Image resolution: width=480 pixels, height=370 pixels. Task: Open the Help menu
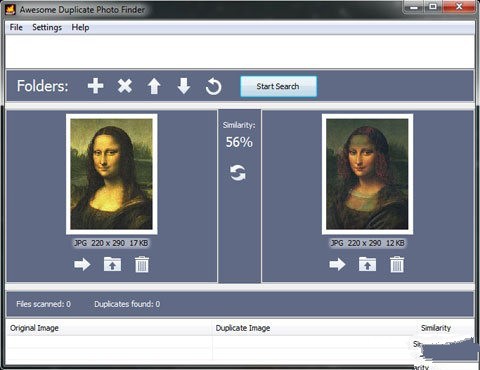tap(80, 27)
